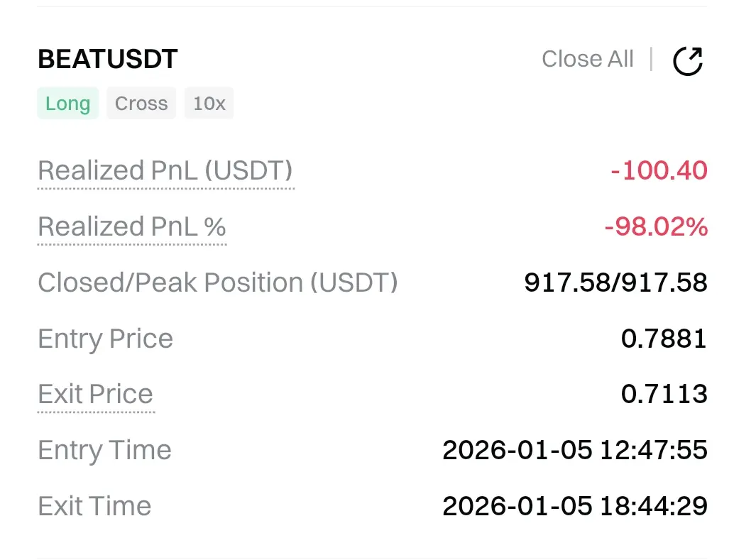Click the -98.02% PnL percentage value
Screen dimensions: 756x560
click(x=656, y=227)
